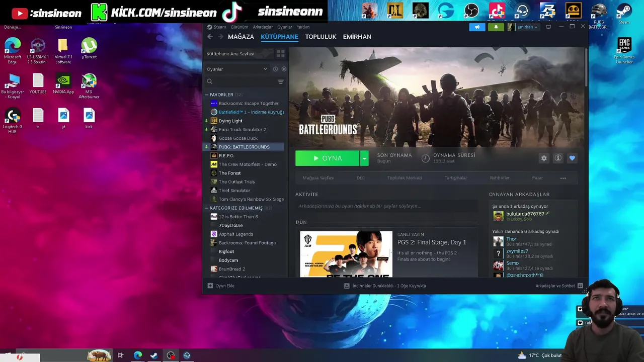Toggle PUBG favorite heart icon

coord(572,158)
